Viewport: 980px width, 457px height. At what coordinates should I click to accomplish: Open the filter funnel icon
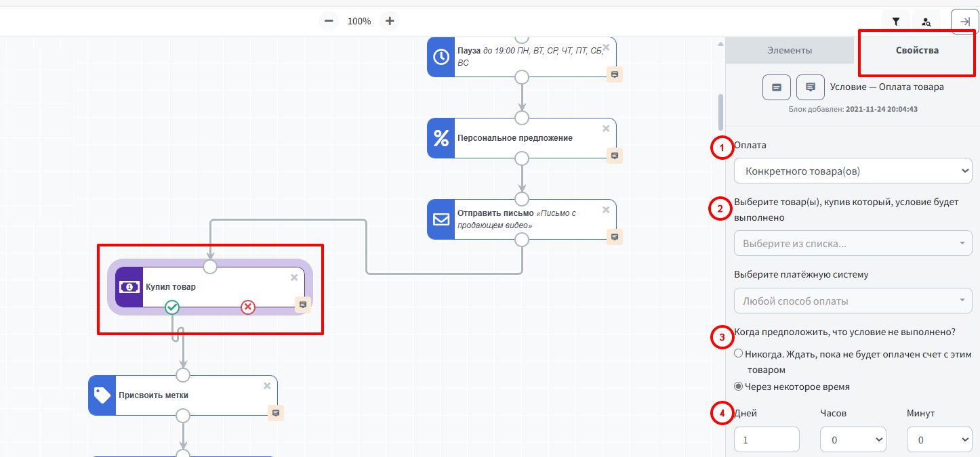click(x=896, y=22)
